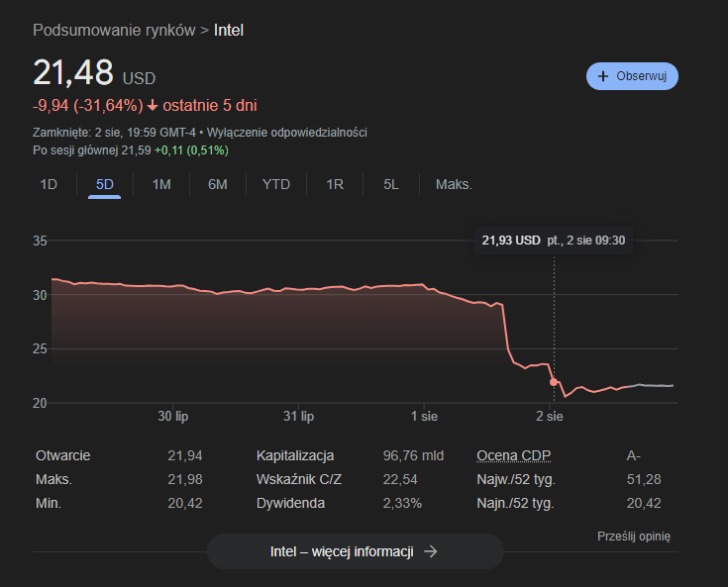Image resolution: width=728 pixels, height=587 pixels.
Task: Click the ostatnie 5 dni text
Action: [x=210, y=105]
